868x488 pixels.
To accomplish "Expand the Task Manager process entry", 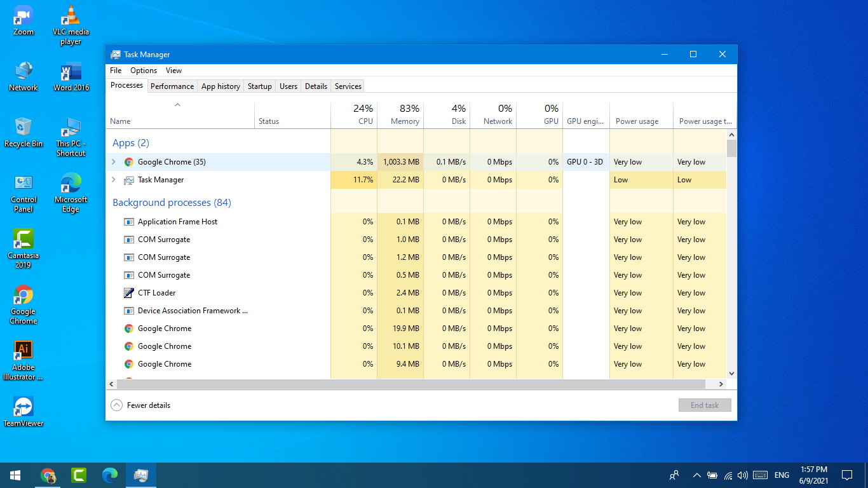I will [114, 180].
